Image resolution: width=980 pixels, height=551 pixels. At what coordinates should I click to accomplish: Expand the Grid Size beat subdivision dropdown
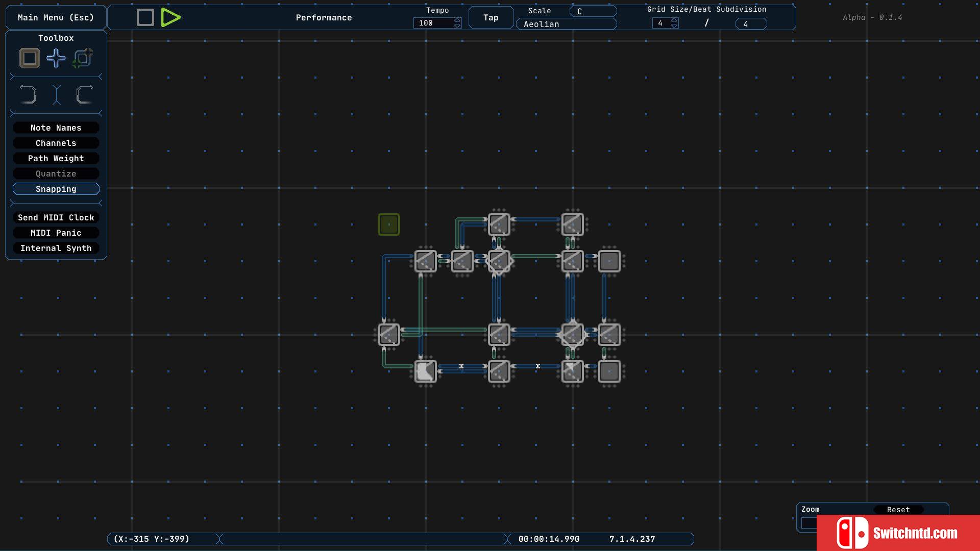pyautogui.click(x=747, y=23)
